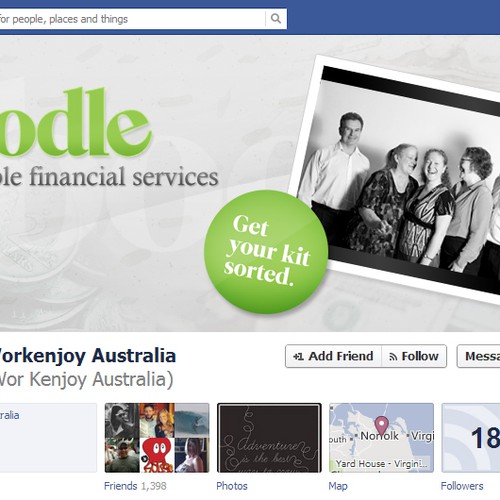Click the Followers RSS background tile

click(x=471, y=438)
